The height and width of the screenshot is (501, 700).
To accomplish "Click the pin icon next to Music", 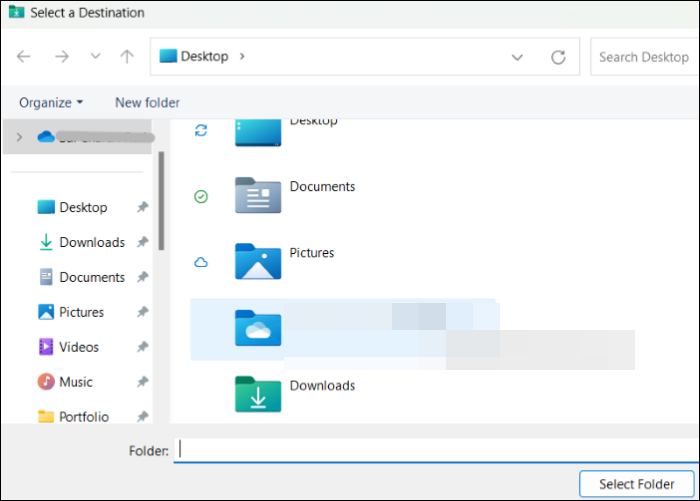I will pos(142,381).
